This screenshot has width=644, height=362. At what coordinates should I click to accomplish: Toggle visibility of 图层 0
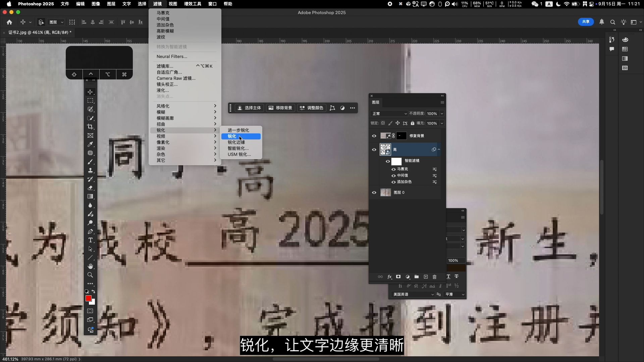pos(374,192)
